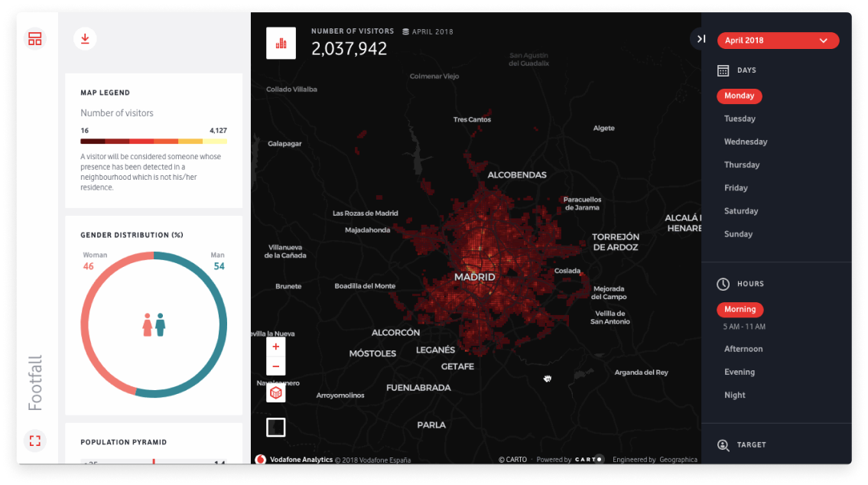This screenshot has width=868, height=485.
Task: Choose Sunday from the DAYS list
Action: click(x=738, y=234)
